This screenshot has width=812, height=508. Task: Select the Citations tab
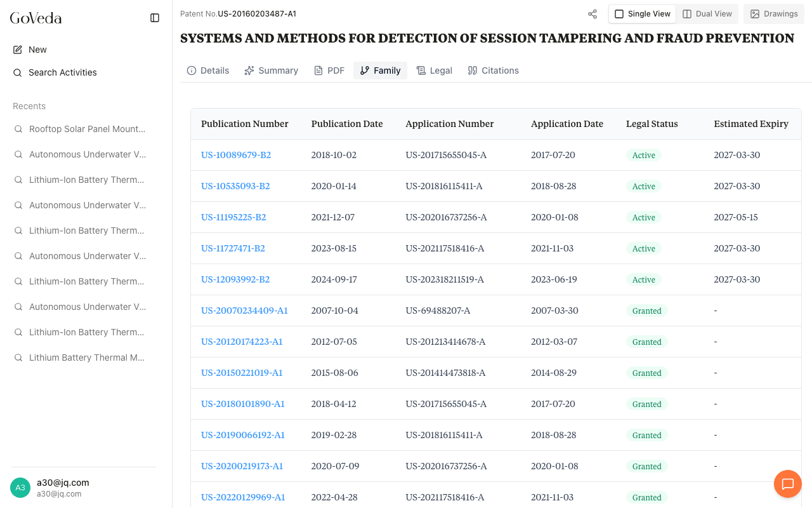493,70
